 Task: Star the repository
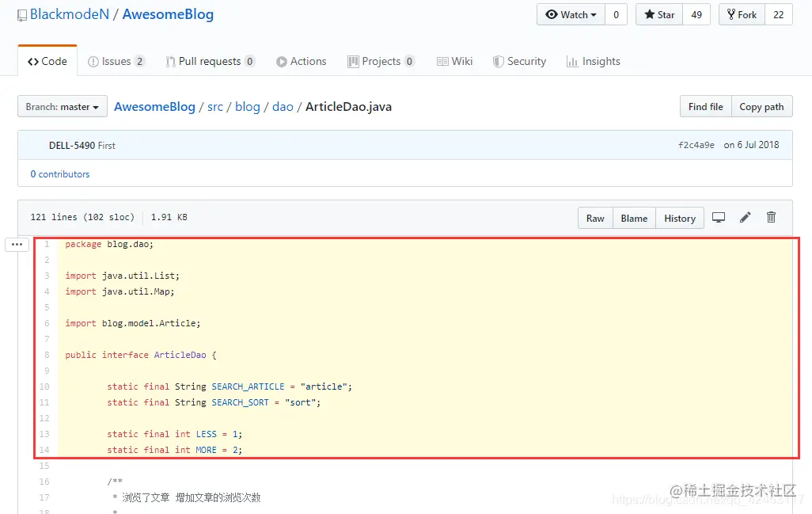(x=659, y=14)
